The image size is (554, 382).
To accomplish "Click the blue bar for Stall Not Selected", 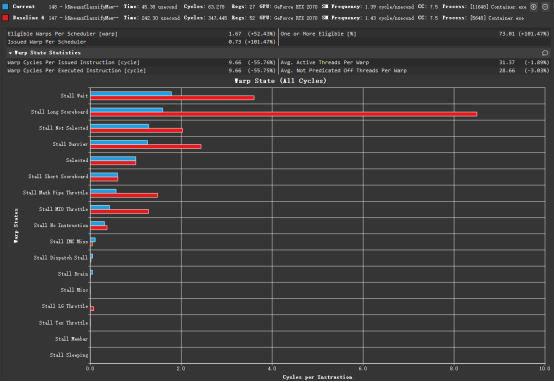I will [119, 126].
